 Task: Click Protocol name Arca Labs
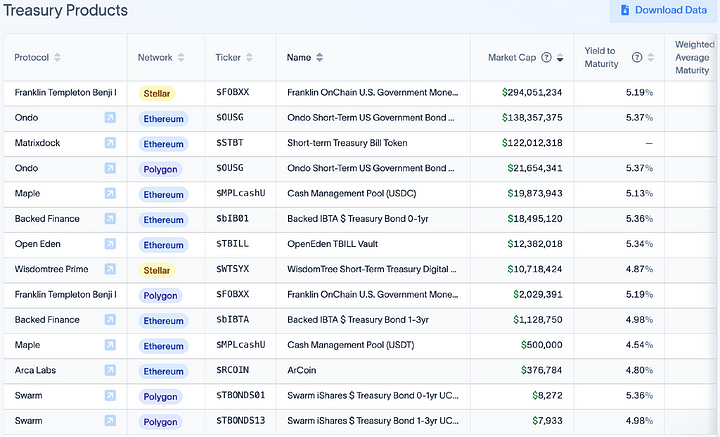coord(35,370)
